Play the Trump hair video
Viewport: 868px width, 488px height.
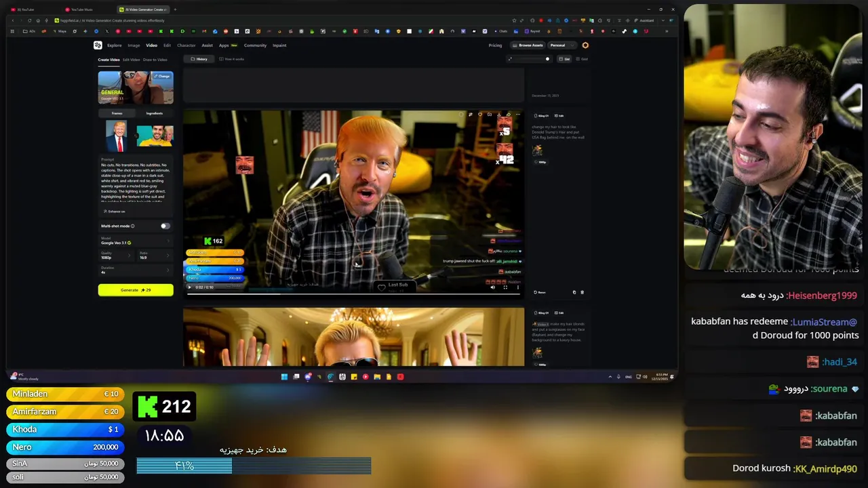(189, 287)
